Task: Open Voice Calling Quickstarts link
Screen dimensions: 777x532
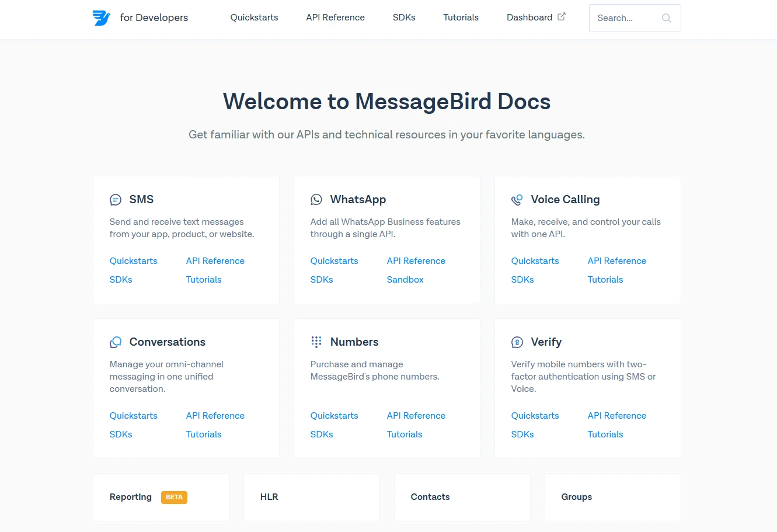Action: click(x=535, y=261)
